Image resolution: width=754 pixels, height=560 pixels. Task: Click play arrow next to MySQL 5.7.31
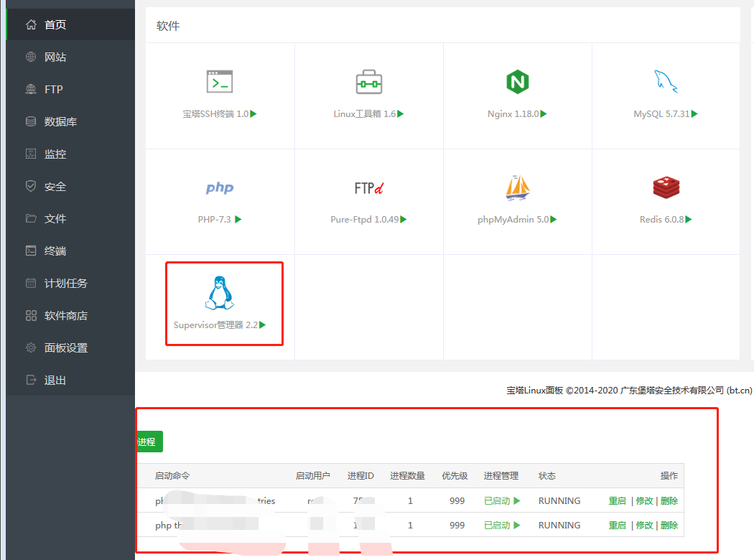pyautogui.click(x=694, y=114)
